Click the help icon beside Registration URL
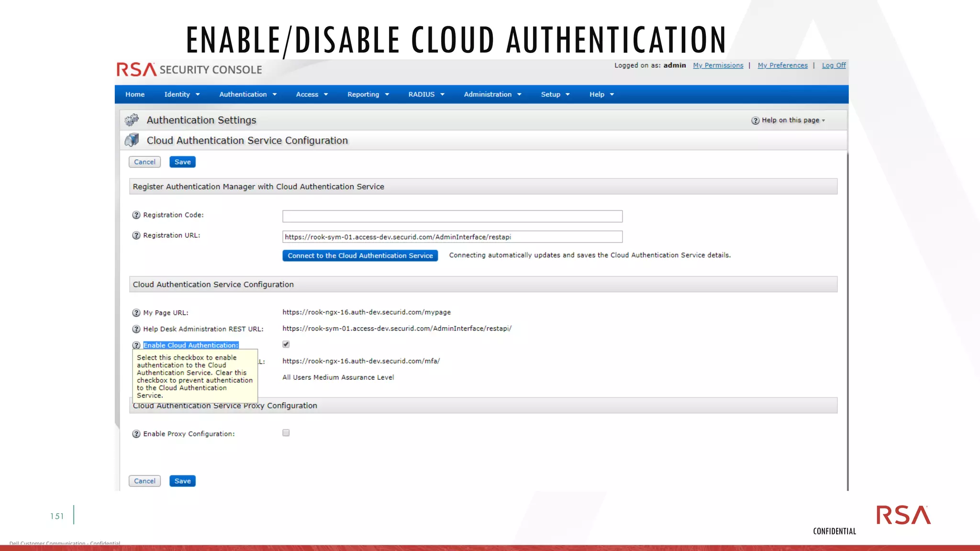 (x=136, y=235)
